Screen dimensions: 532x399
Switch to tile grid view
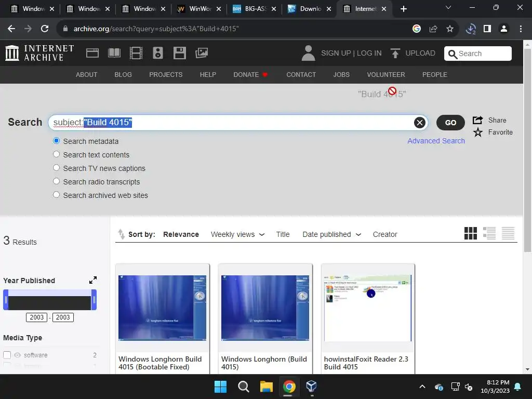470,233
